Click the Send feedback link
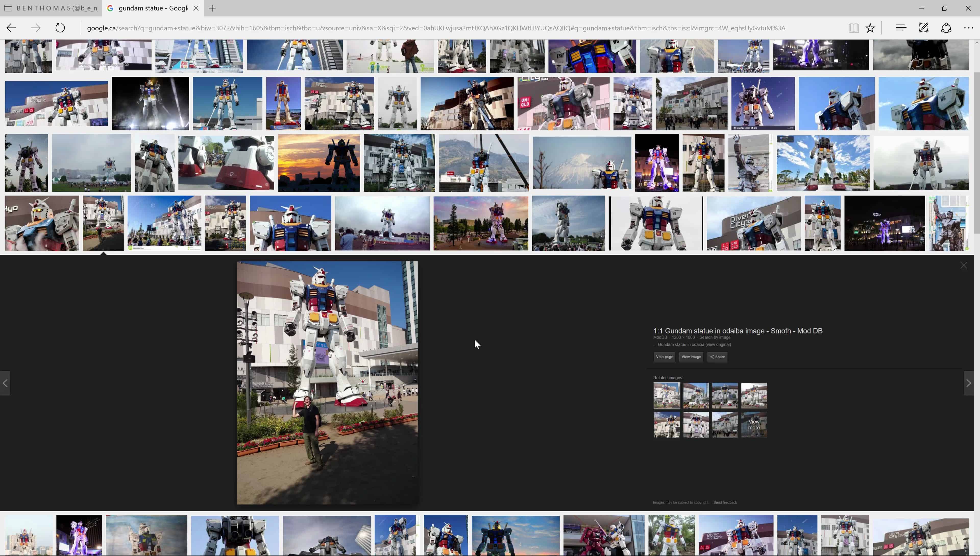This screenshot has height=556, width=980. pos(725,503)
